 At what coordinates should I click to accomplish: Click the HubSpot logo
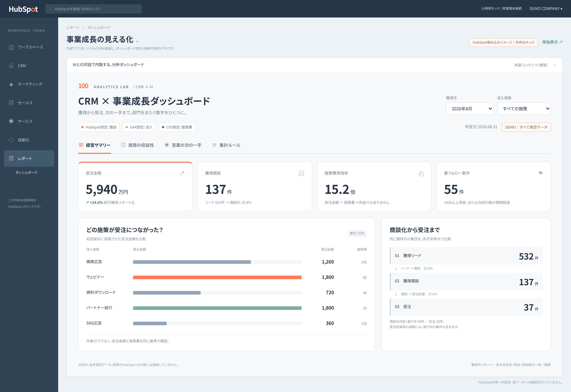tap(23, 9)
